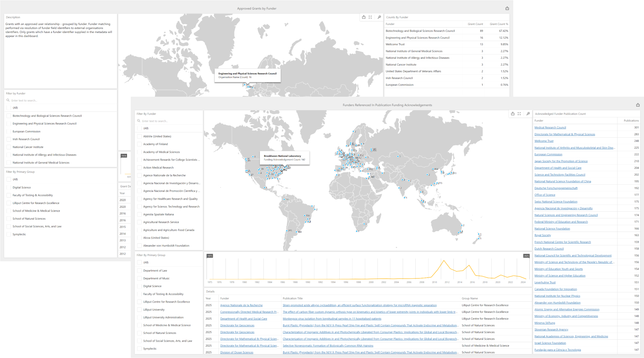Click export icon on Funding Acknowledgements map

[513, 114]
